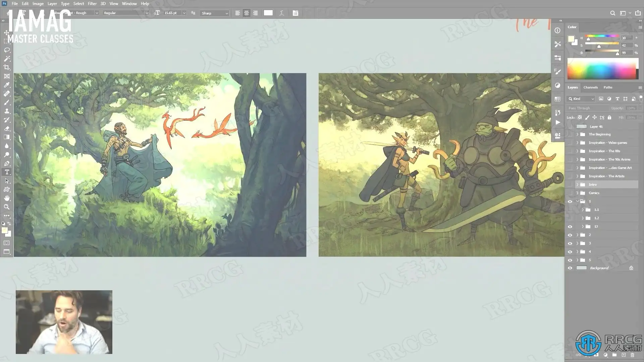Center align the text
This screenshot has height=362, width=644.
(x=247, y=13)
